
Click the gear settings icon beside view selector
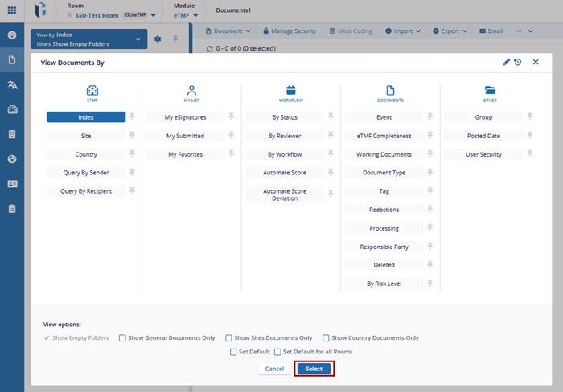click(x=158, y=39)
